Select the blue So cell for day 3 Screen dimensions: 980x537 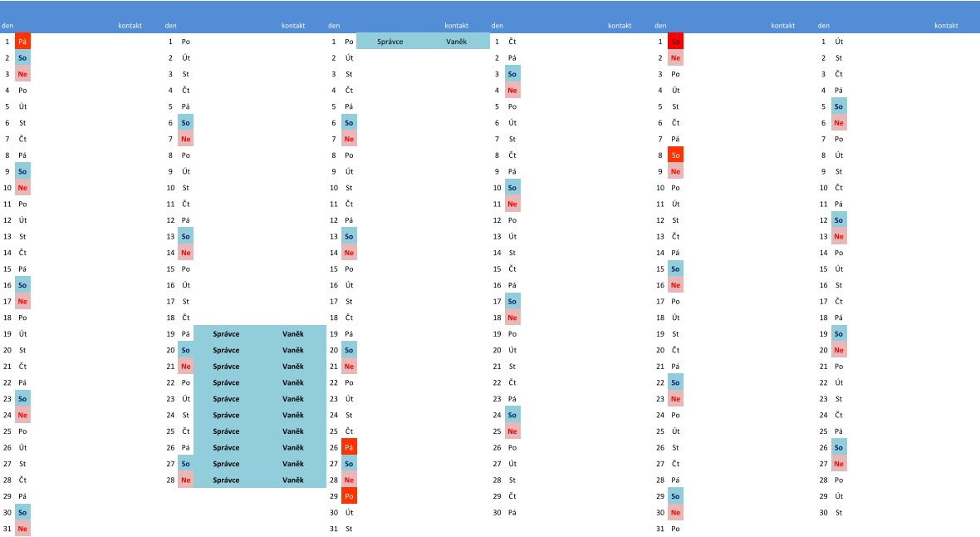[512, 74]
